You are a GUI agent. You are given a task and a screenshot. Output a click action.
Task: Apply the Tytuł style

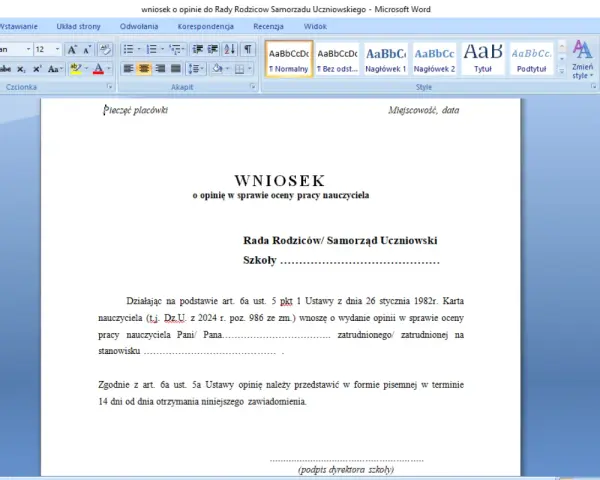coord(483,59)
